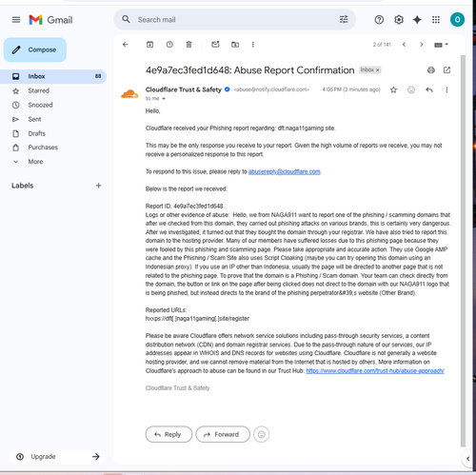Star the Cloudflare message
This screenshot has height=475, width=476.
point(393,89)
